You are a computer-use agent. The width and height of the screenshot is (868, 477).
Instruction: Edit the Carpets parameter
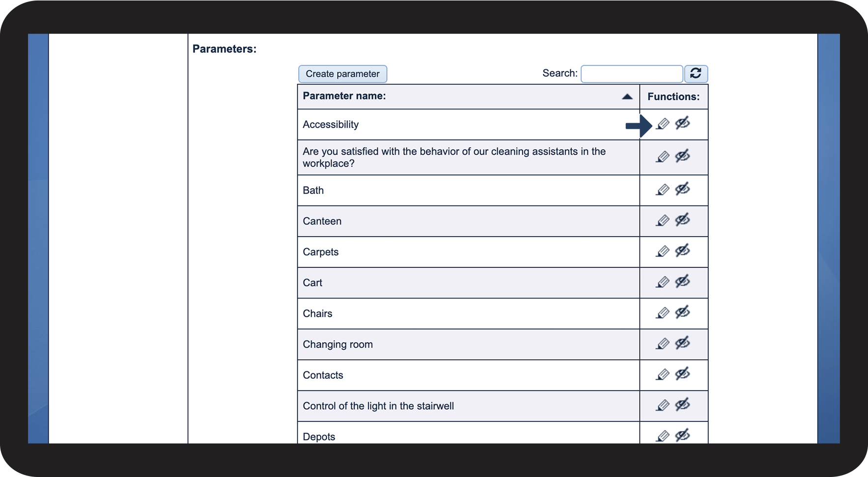[663, 252]
